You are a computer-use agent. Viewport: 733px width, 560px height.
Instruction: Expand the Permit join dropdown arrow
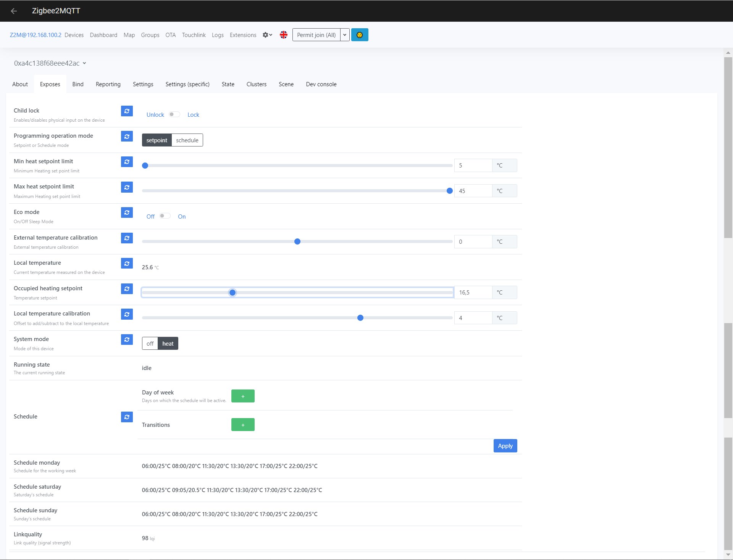point(345,35)
